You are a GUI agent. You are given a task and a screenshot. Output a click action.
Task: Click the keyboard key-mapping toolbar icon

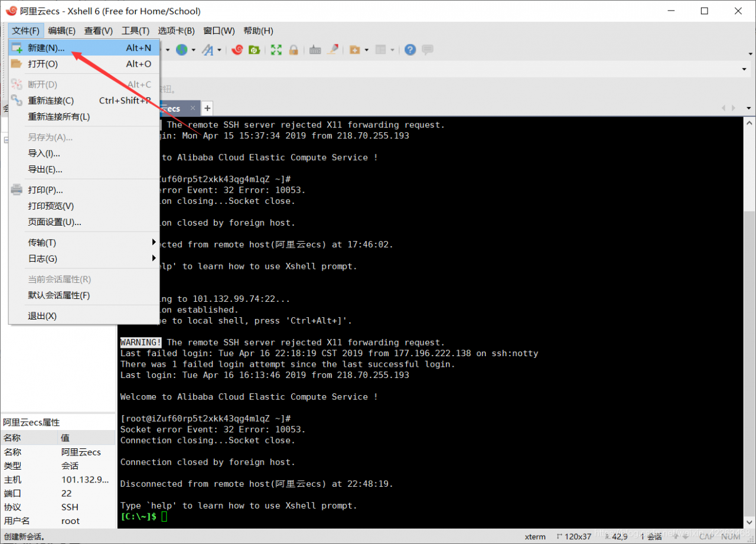coord(315,50)
